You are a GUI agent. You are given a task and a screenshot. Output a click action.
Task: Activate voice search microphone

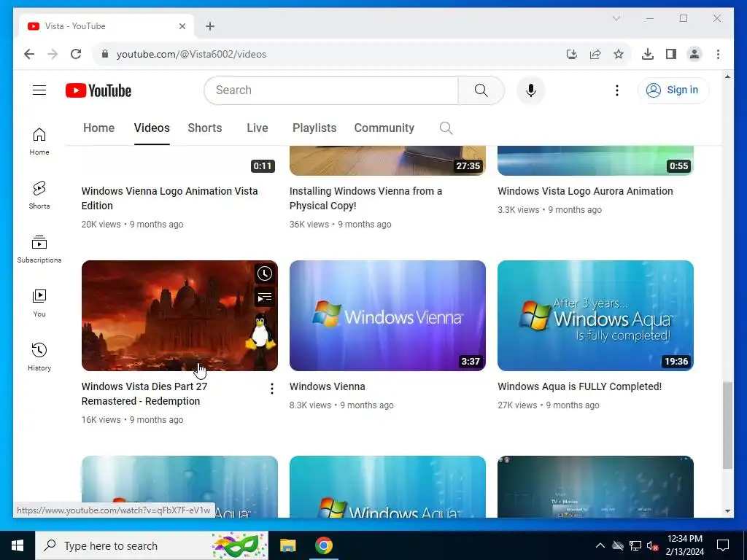click(x=531, y=90)
